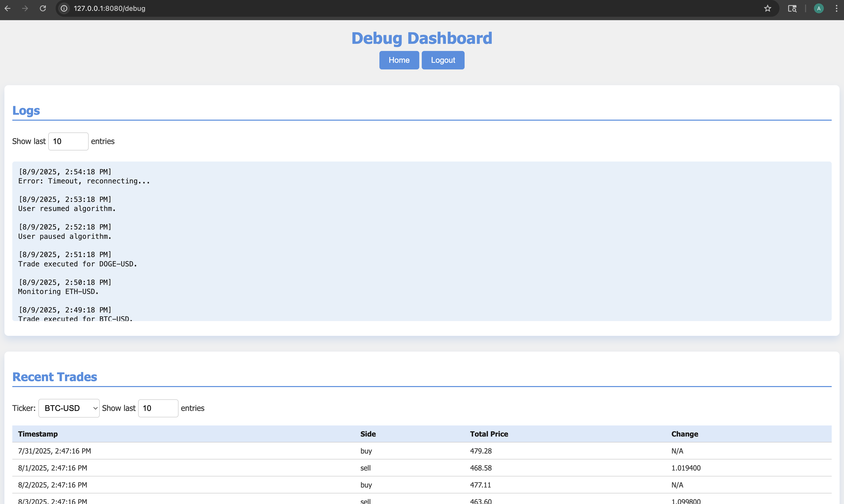Click N/A change in the 8/2/2025 row

pos(677,485)
